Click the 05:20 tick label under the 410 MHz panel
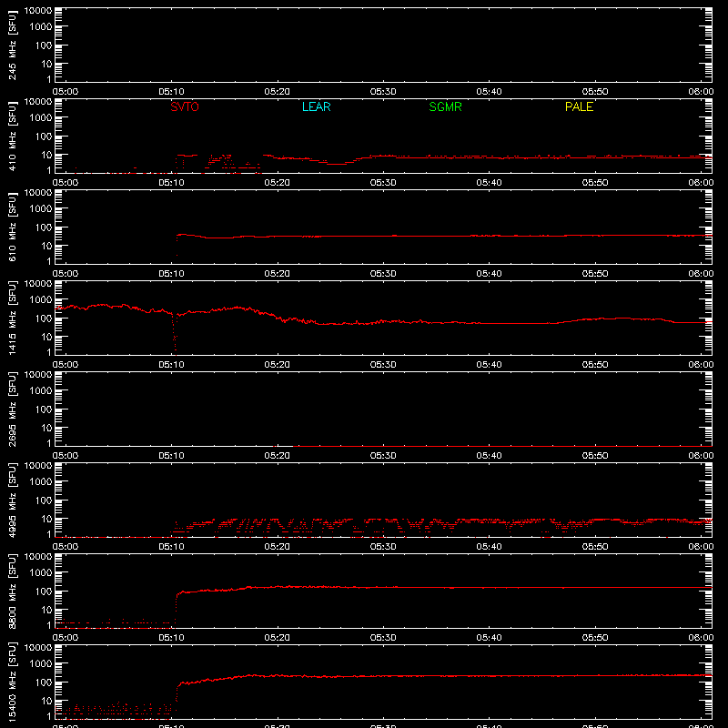Screen dimensions: 728x728 (x=278, y=183)
